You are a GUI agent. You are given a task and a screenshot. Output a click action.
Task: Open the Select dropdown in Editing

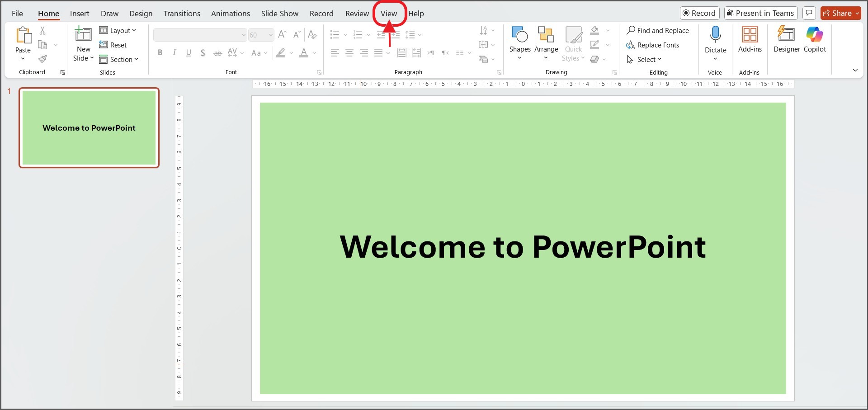pos(644,59)
